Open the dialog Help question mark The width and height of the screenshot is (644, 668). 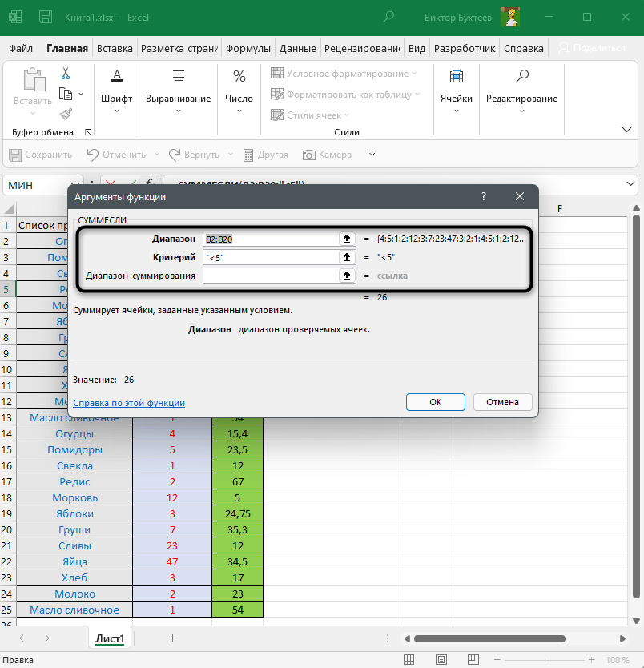click(x=484, y=196)
